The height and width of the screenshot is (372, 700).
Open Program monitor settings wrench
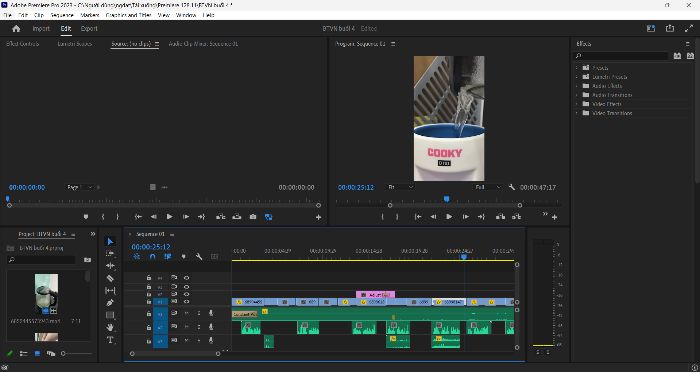click(x=512, y=188)
